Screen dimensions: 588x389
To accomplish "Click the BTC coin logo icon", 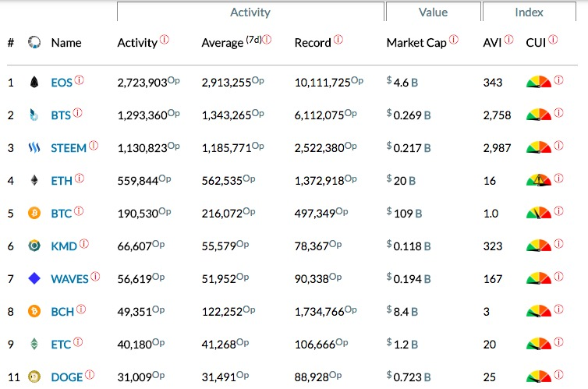I will [34, 214].
